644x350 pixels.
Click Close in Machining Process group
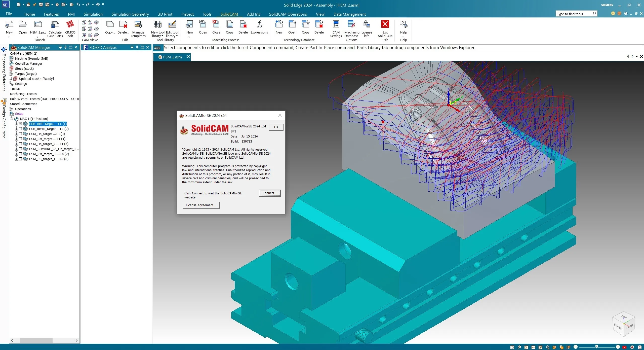tap(216, 27)
